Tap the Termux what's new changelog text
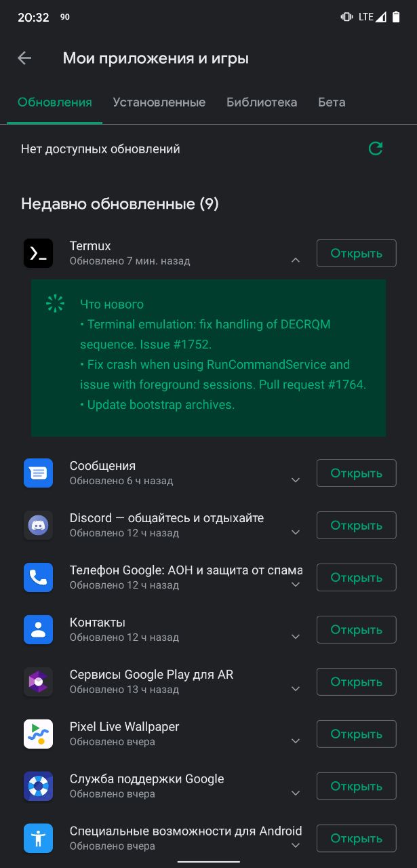The image size is (417, 868). [x=223, y=355]
